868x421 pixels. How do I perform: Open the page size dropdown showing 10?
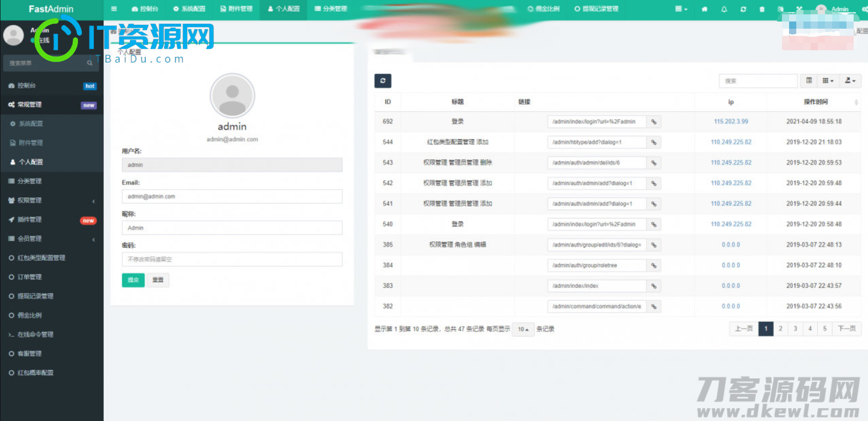pyautogui.click(x=523, y=329)
